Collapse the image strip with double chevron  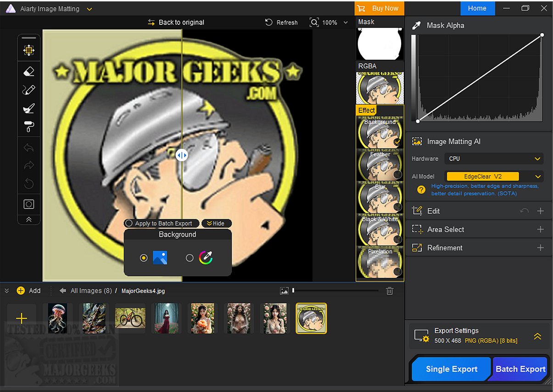tap(7, 291)
